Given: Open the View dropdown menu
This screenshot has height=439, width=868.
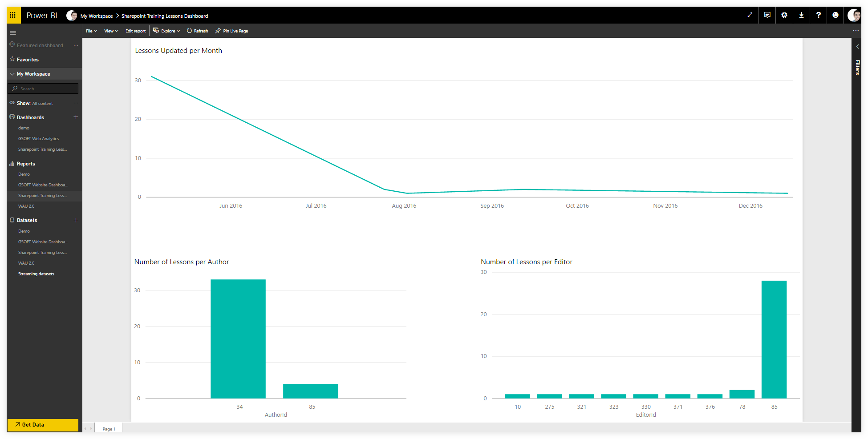Looking at the screenshot, I should pos(110,31).
